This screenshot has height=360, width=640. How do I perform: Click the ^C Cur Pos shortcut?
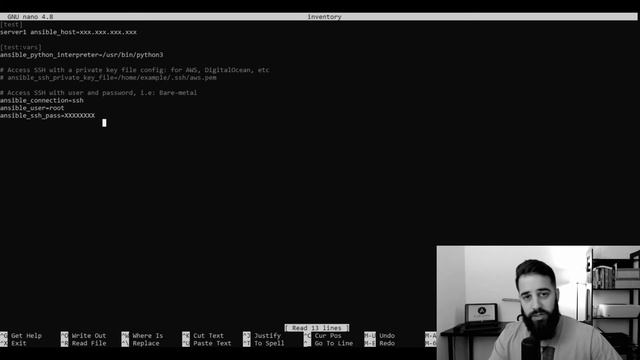coord(322,336)
